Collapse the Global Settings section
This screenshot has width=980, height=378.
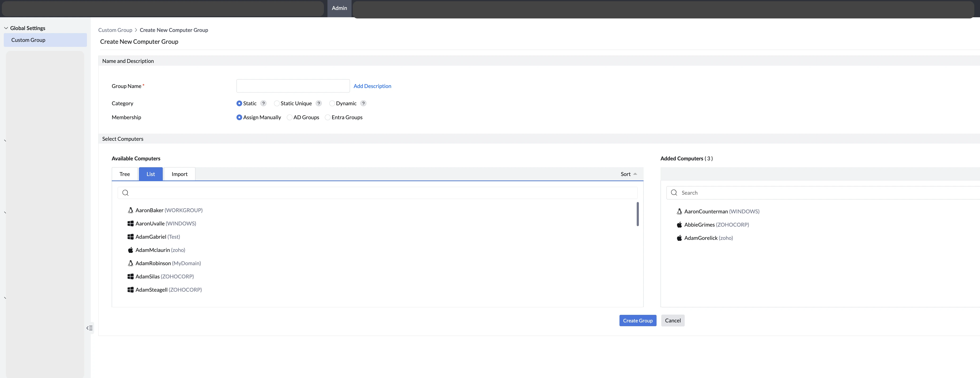pyautogui.click(x=6, y=28)
